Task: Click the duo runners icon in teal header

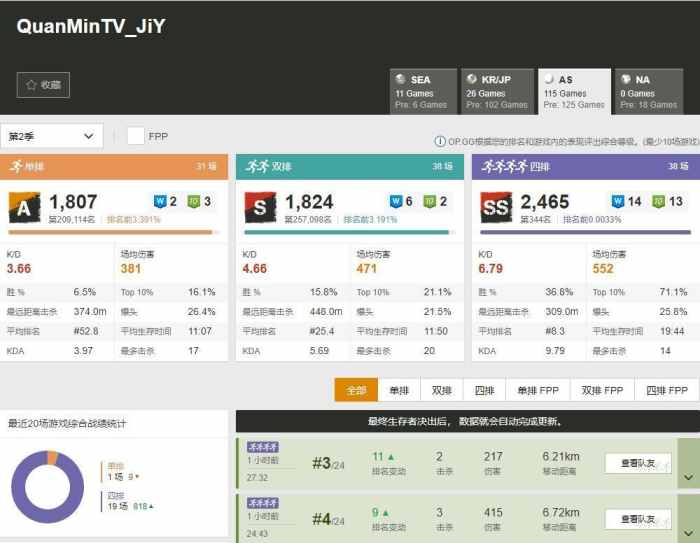Action: [257, 167]
